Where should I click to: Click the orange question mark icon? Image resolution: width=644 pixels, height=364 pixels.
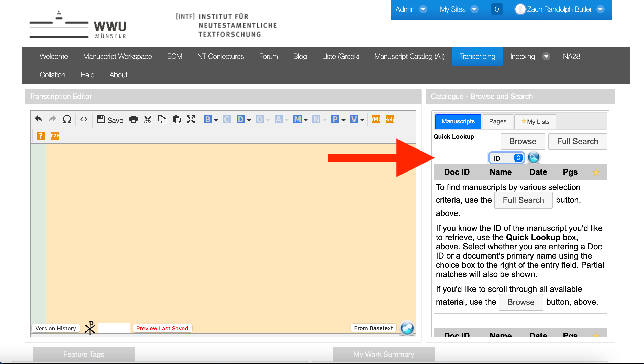click(x=41, y=135)
